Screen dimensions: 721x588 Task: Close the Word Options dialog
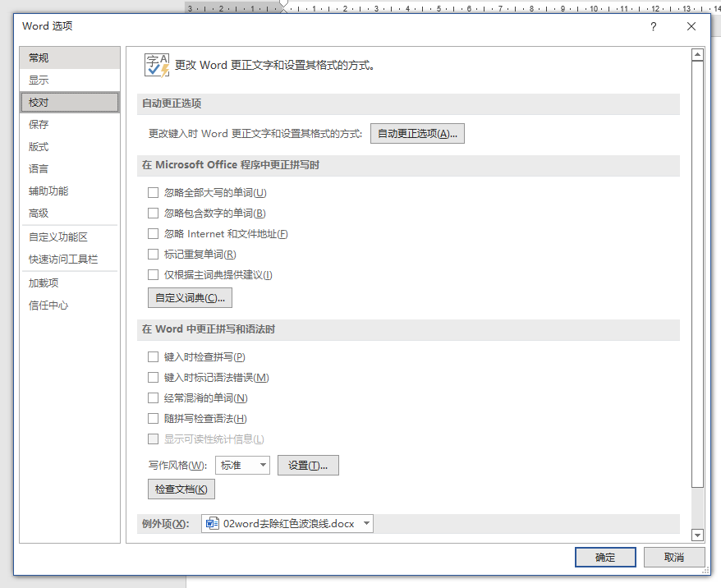[x=691, y=26]
